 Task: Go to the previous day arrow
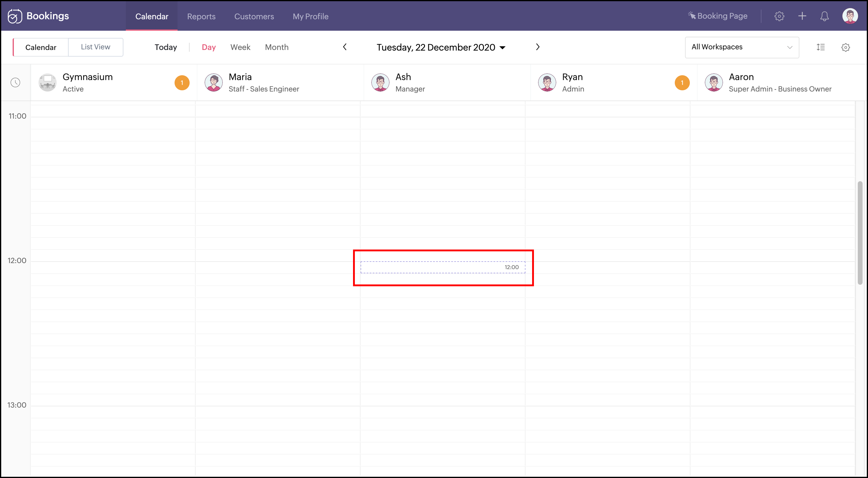pos(345,47)
